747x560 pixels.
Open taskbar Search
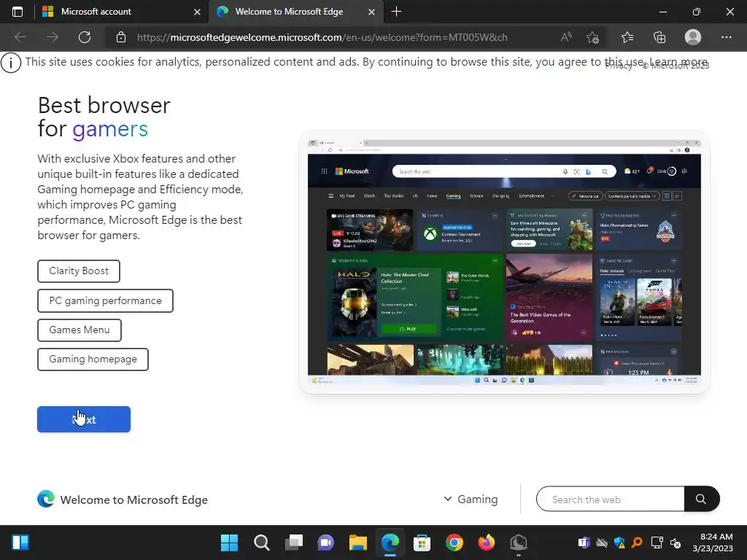tap(262, 542)
